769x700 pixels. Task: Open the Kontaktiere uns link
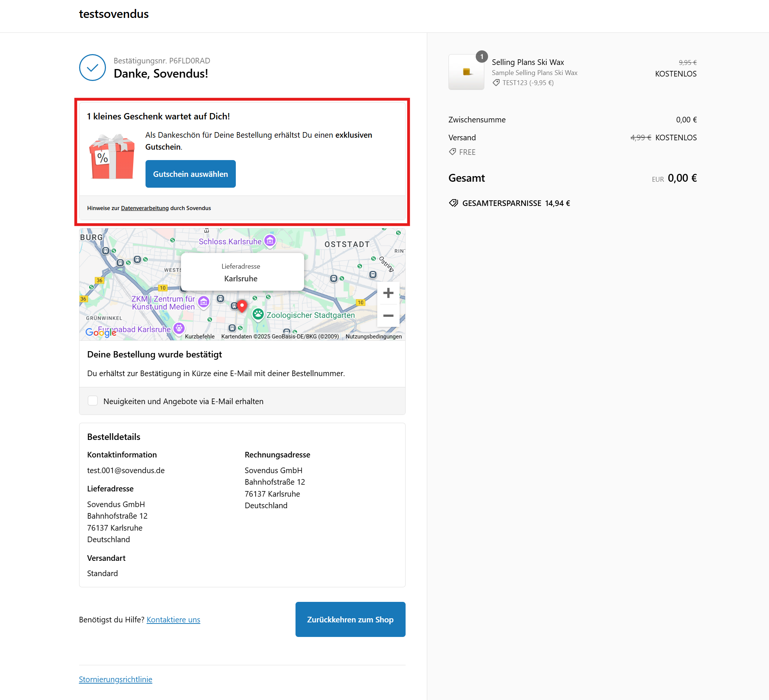coord(173,619)
